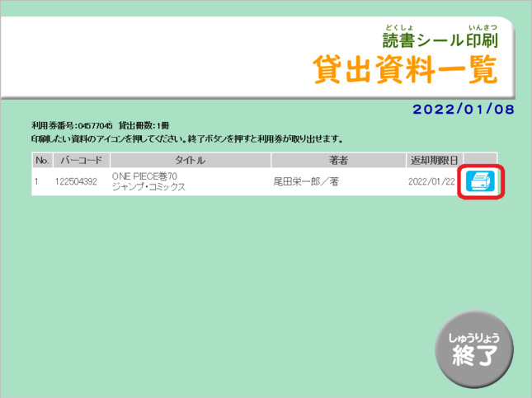This screenshot has height=398, width=532.
Task: Select the 利用券番号:04577045 text
Action: (72, 126)
